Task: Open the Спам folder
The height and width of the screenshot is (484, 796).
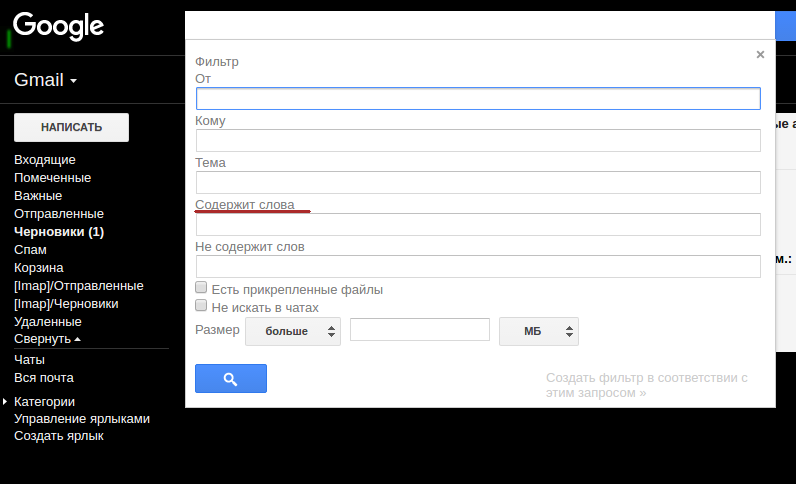Action: point(31,249)
